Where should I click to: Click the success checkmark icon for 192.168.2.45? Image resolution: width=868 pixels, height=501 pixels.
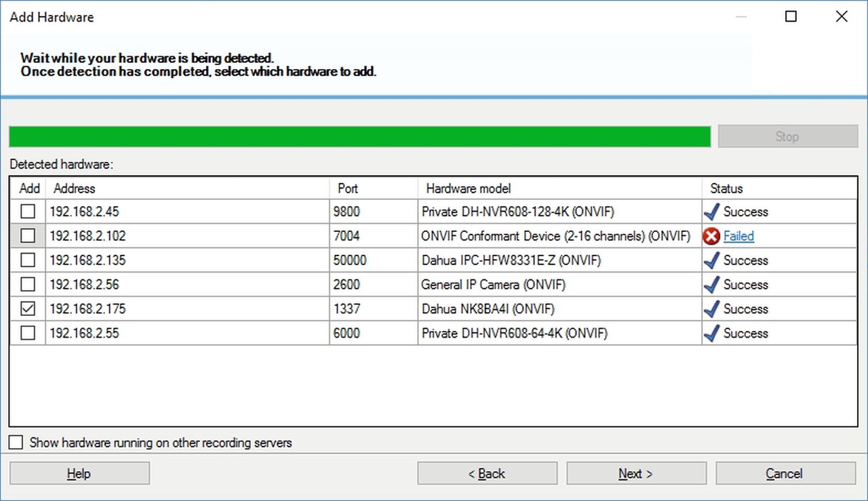tap(711, 212)
